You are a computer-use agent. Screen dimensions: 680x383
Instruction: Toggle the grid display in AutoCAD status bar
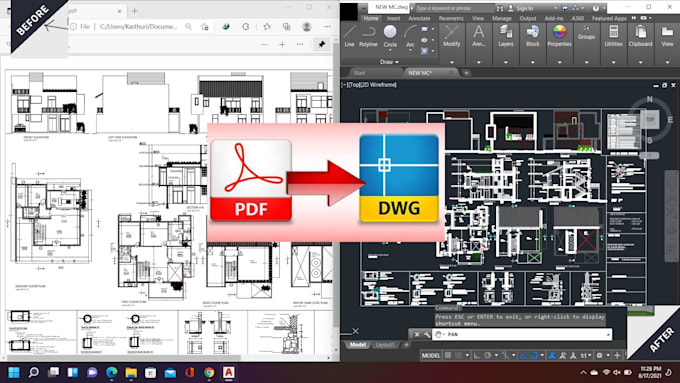pos(448,355)
